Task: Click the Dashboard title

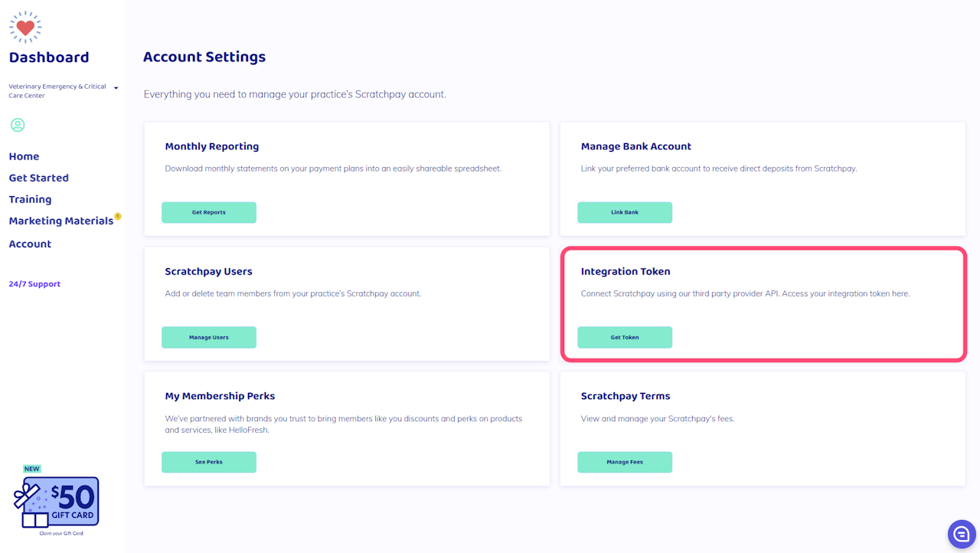Action: (49, 57)
